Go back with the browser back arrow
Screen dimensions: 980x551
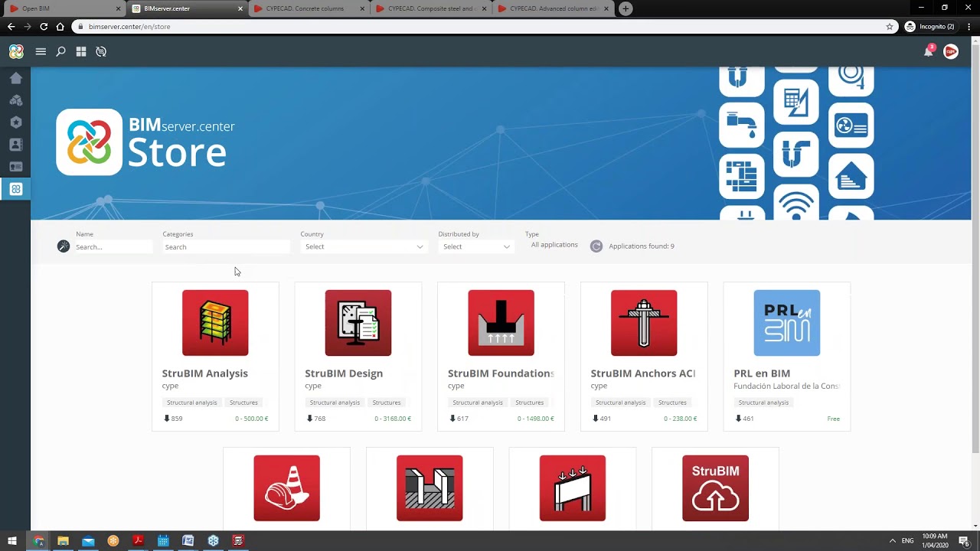11,27
